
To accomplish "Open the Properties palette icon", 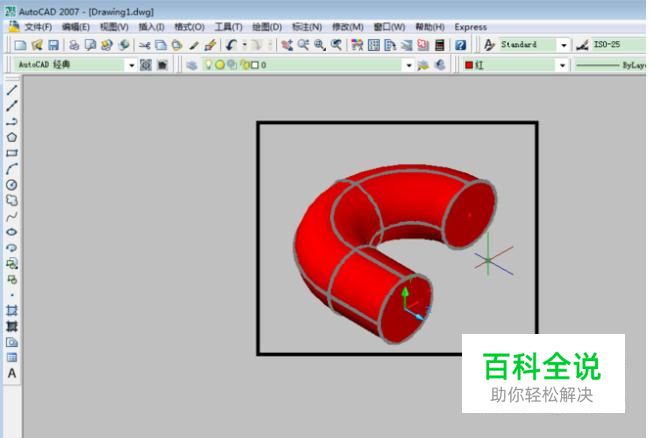I will point(357,45).
